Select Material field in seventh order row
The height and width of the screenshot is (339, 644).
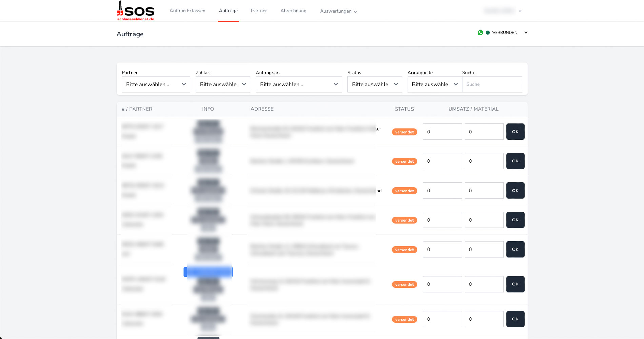coord(484,319)
